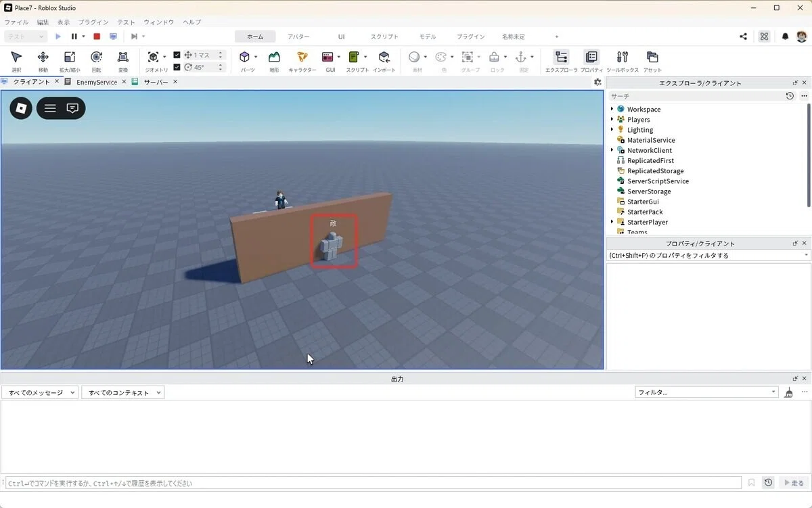Screen dimensions: 812x508
Task: Click the 固定 (Anchor) icon
Action: [521, 57]
